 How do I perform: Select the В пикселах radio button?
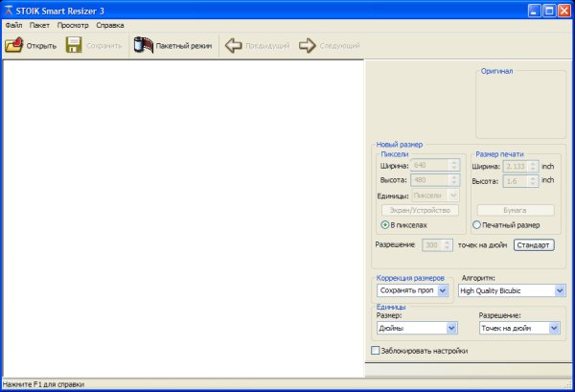[384, 225]
